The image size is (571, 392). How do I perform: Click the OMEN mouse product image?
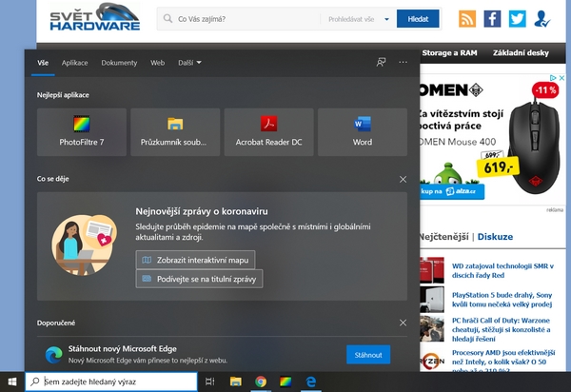534,147
